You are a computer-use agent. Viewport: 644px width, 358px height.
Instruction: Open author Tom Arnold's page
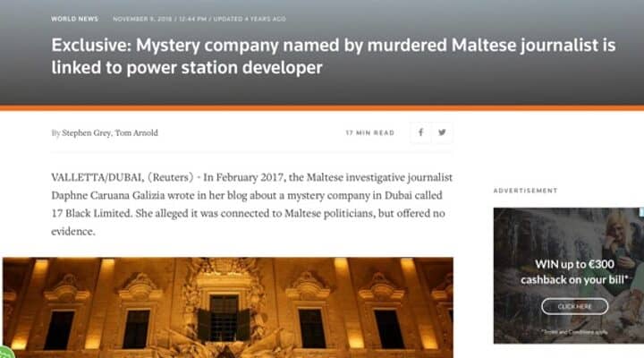[136, 132]
